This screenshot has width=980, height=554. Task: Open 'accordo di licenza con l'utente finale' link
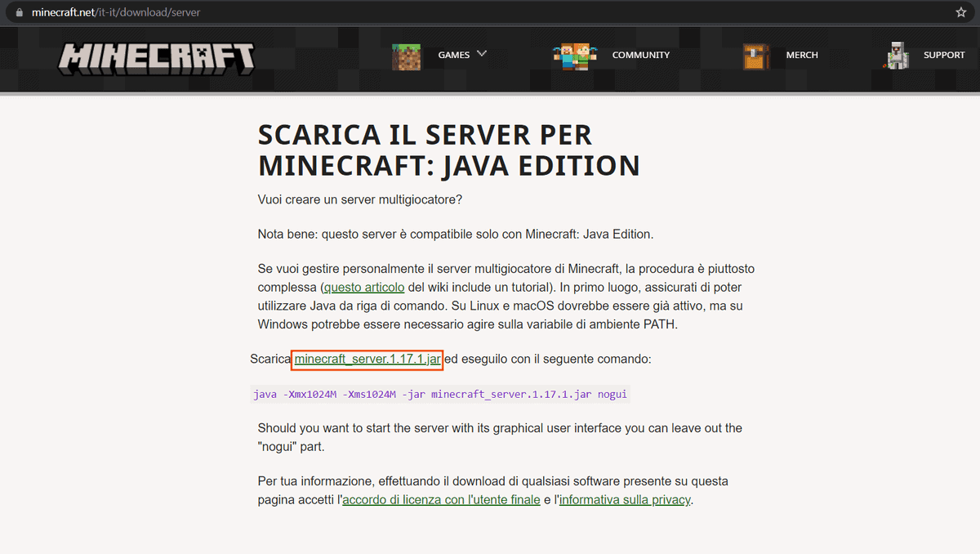click(440, 499)
